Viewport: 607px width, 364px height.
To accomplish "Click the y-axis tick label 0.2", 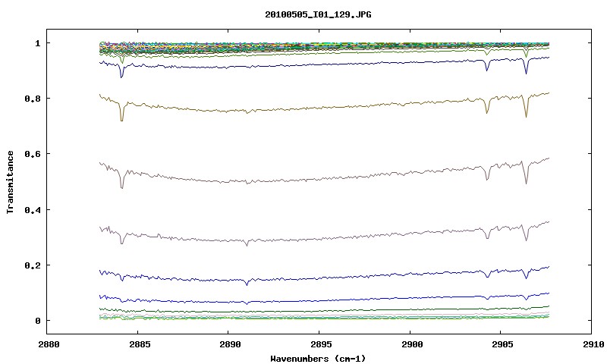I will pos(33,265).
